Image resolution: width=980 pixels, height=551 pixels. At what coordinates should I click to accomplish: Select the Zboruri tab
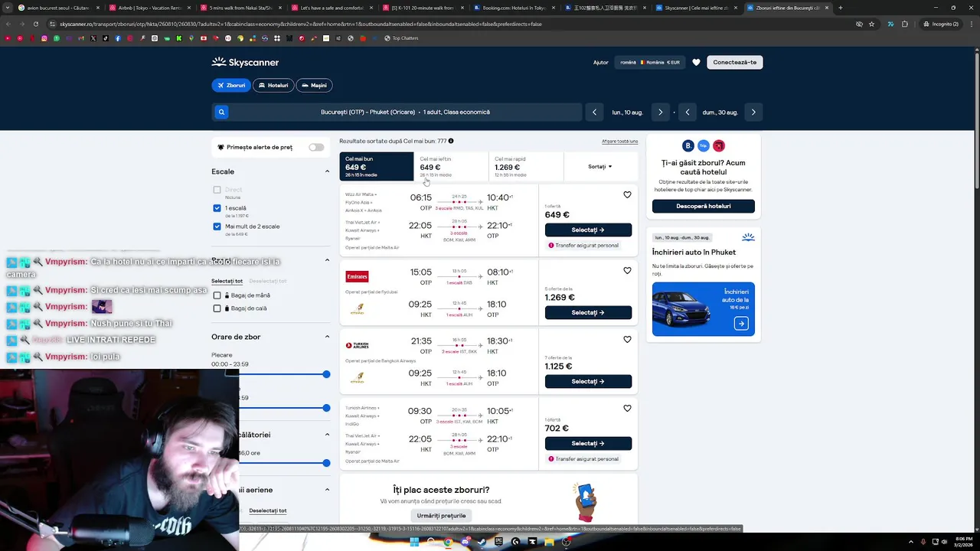click(231, 85)
